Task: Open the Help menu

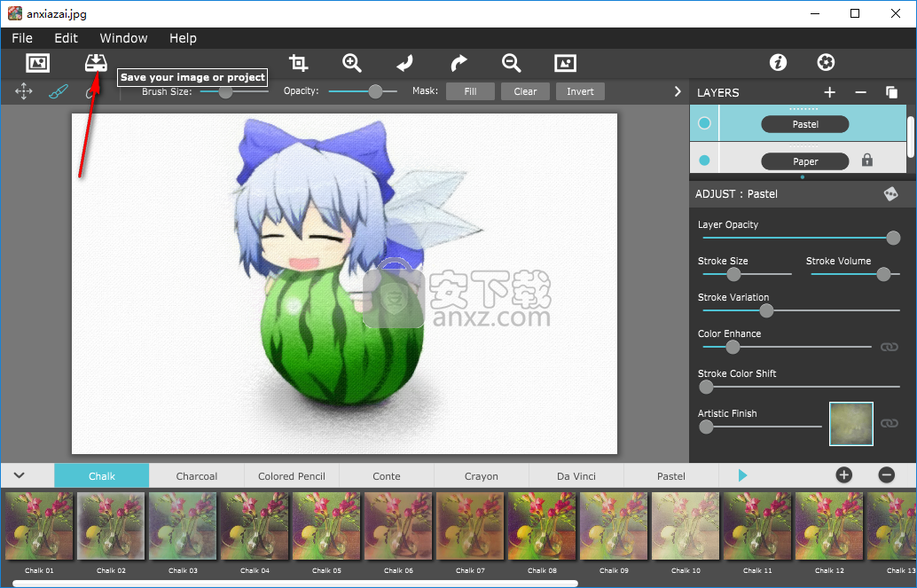Action: [x=183, y=38]
